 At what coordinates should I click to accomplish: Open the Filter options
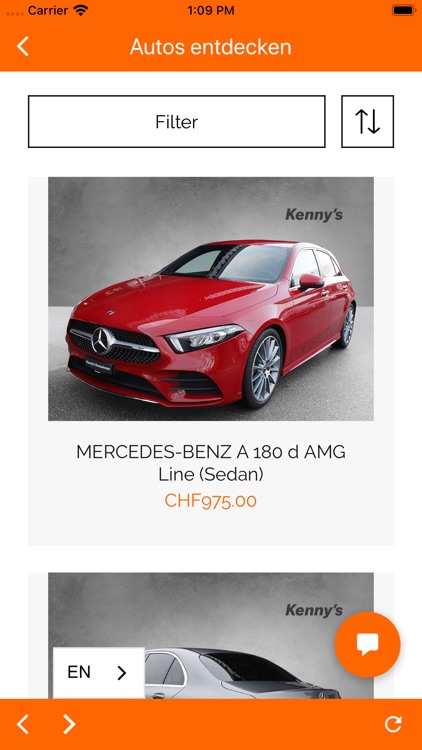click(x=177, y=121)
